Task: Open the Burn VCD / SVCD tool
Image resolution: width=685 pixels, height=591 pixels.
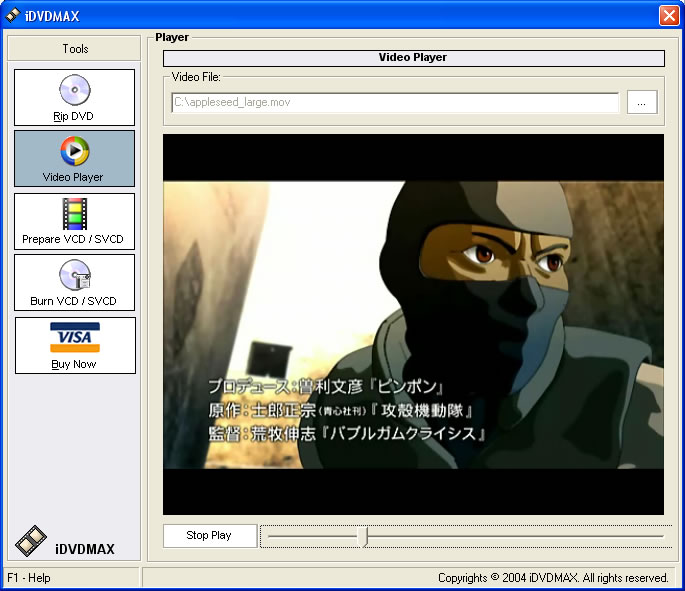Action: [74, 283]
